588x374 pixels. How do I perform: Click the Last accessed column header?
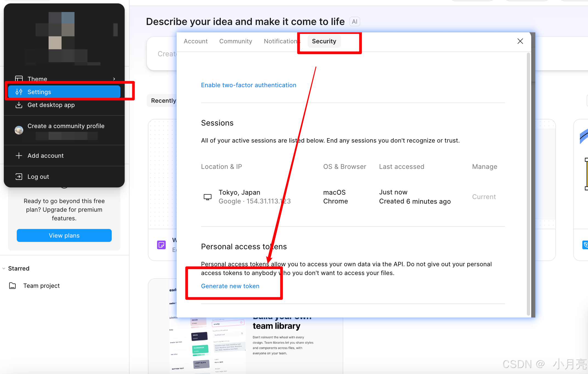402,166
